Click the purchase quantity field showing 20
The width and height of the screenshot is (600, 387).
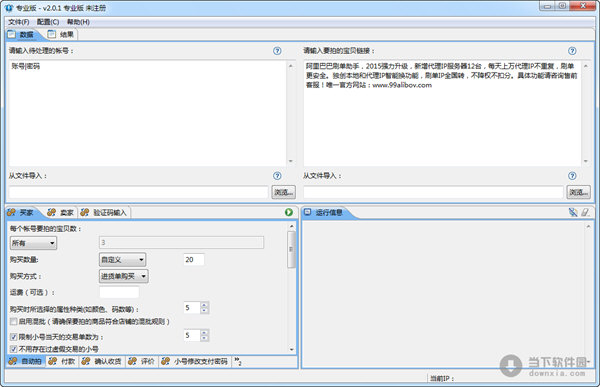coord(194,260)
